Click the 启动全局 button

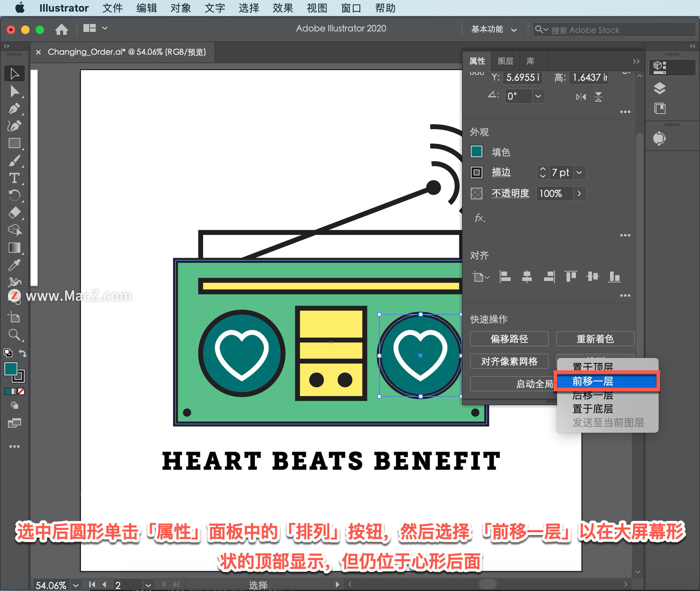click(x=512, y=384)
